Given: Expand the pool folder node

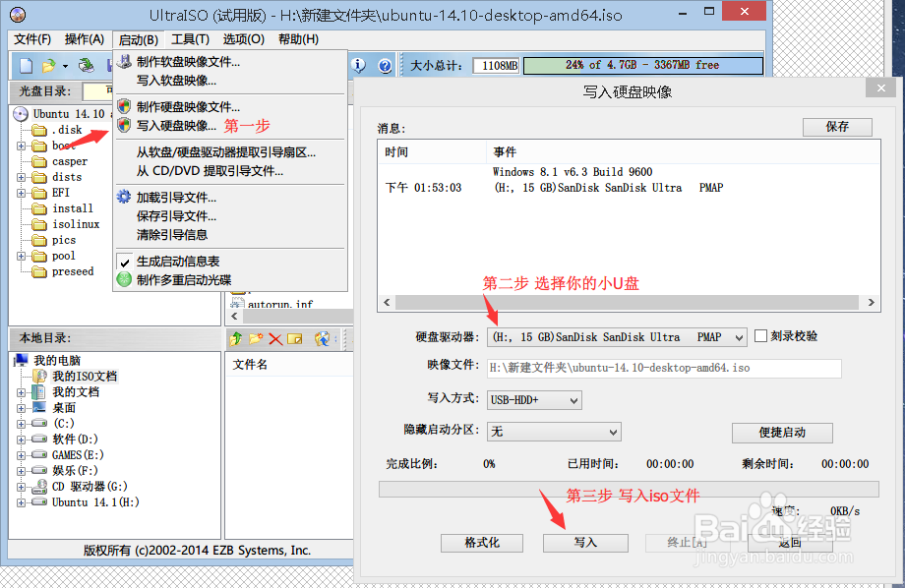Looking at the screenshot, I should click(22, 257).
